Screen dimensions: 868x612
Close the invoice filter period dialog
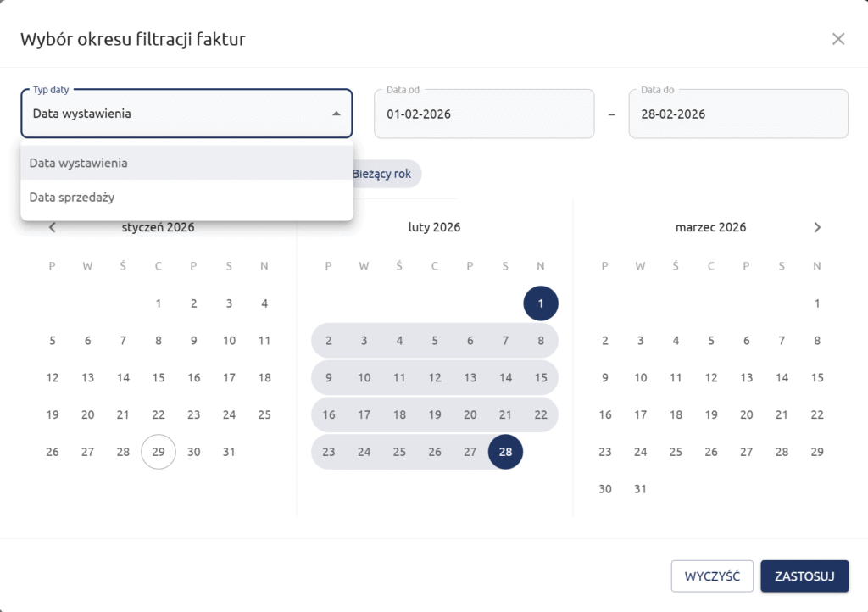(838, 39)
